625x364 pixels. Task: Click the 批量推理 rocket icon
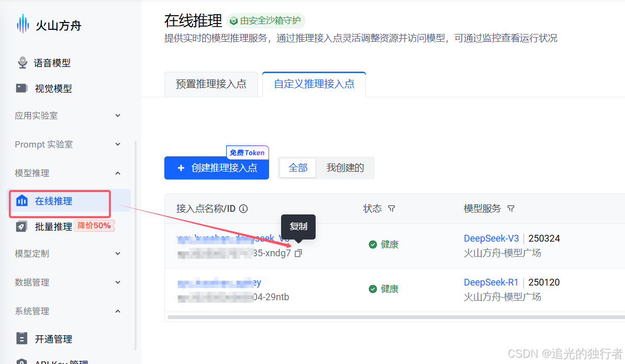point(21,226)
